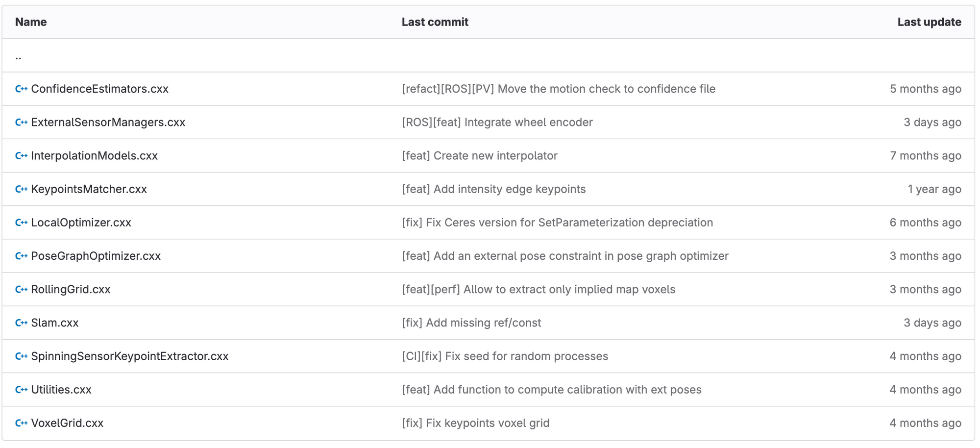Click the C++ icon beside ExternalSensorManagers.cxx

[21, 122]
